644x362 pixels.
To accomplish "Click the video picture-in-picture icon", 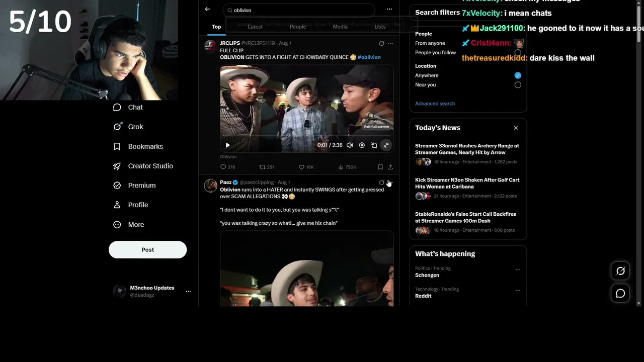I will 374,145.
